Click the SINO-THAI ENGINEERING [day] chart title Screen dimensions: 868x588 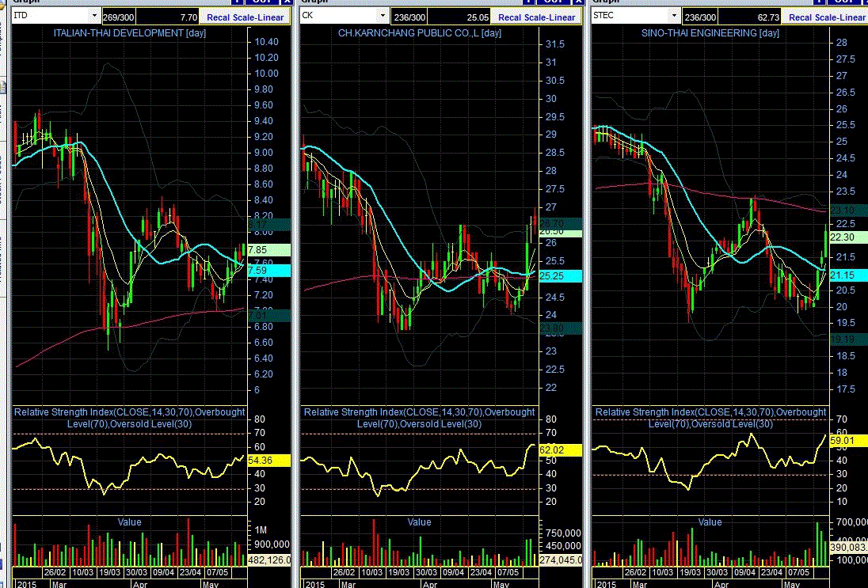click(x=710, y=32)
